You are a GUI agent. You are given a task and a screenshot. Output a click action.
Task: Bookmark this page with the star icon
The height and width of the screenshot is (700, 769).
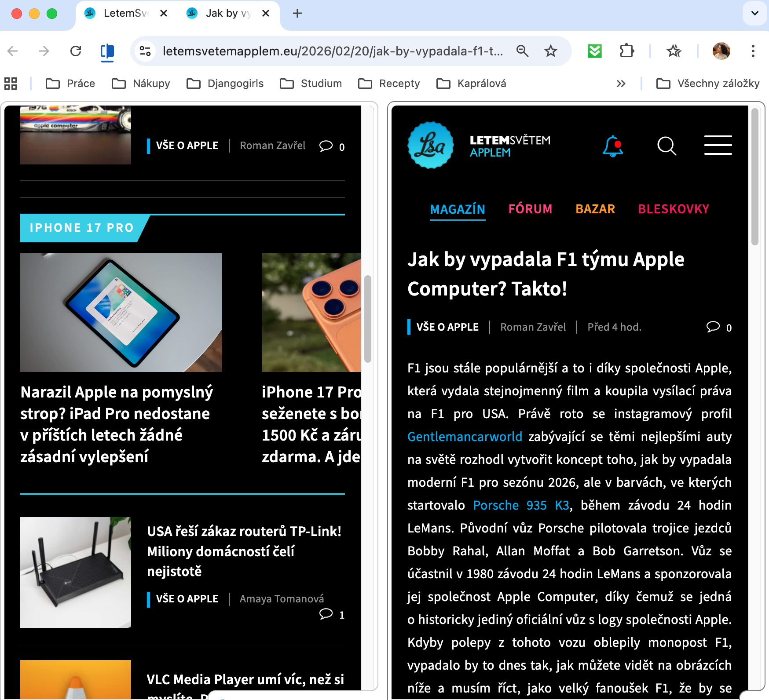point(551,51)
